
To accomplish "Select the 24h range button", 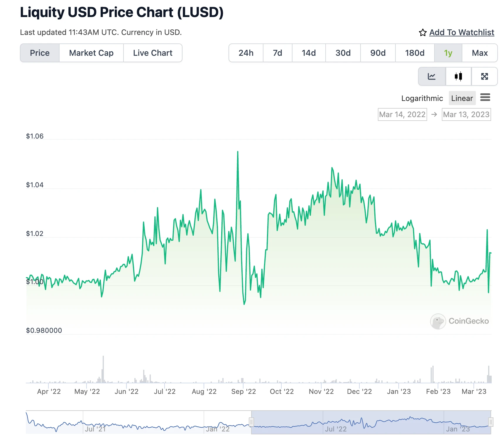I will point(246,53).
